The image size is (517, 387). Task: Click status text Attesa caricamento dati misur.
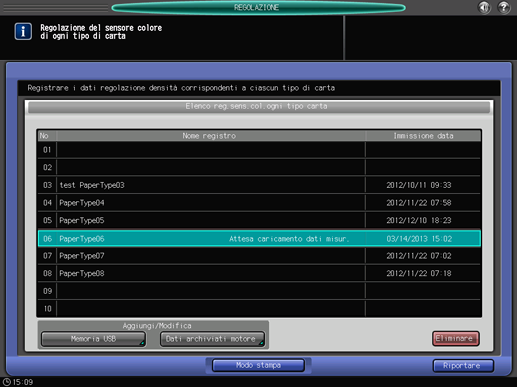[x=289, y=239]
